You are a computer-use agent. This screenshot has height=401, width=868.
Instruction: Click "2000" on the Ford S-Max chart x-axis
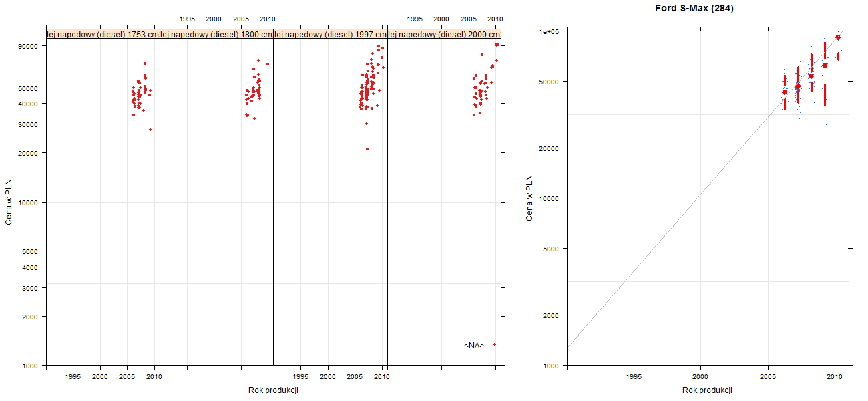[700, 378]
